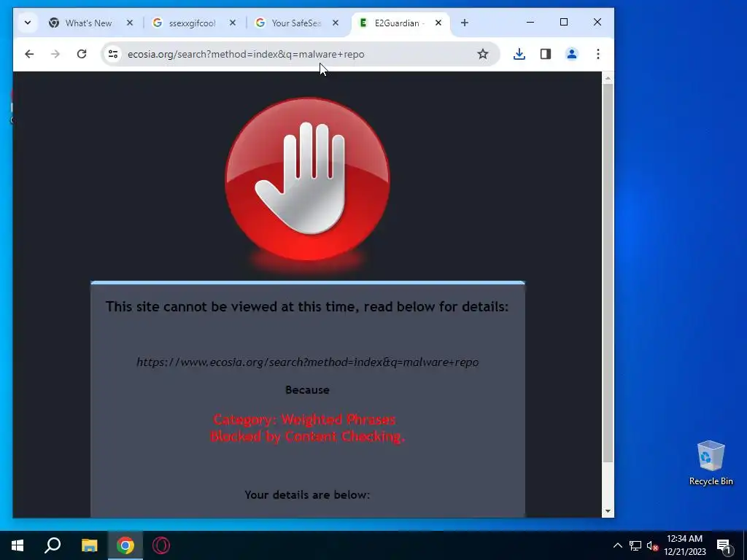Screen dimensions: 747x560
Task: Click the 'This site cannot be viewed' heading
Action: [x=307, y=306]
